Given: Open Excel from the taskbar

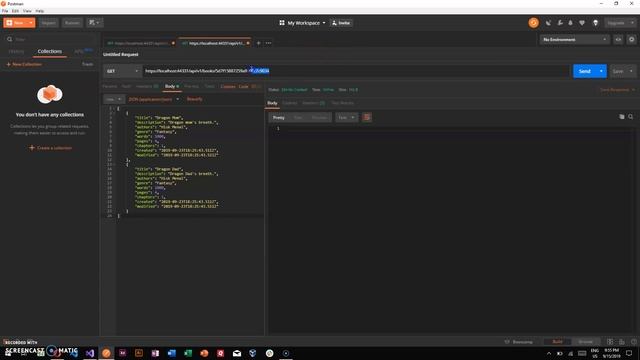Looking at the screenshot, I should click(188, 353).
